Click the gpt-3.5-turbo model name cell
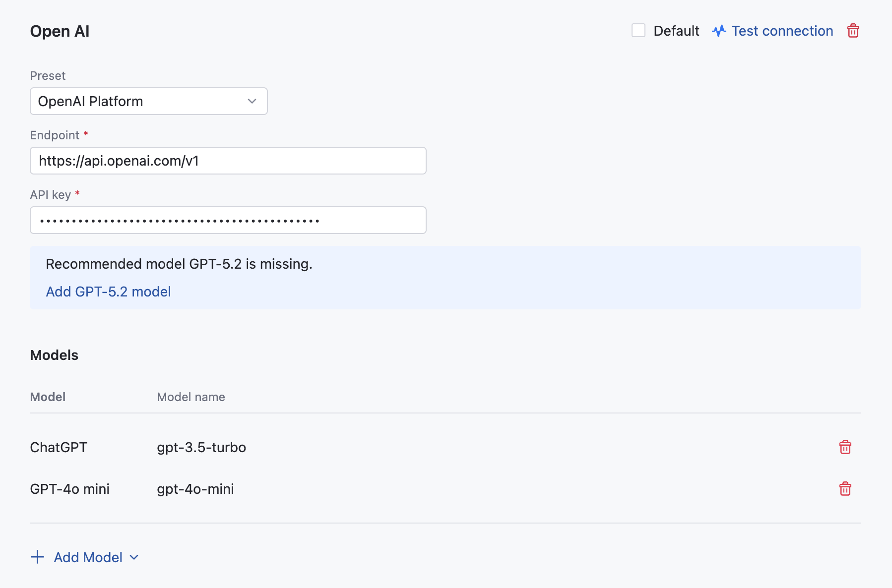 click(201, 447)
